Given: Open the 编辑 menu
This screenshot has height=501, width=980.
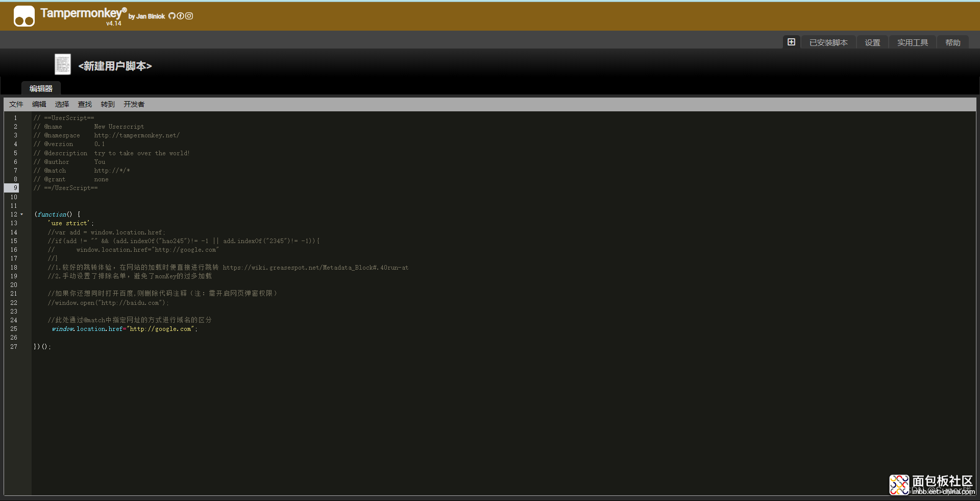Looking at the screenshot, I should [39, 104].
